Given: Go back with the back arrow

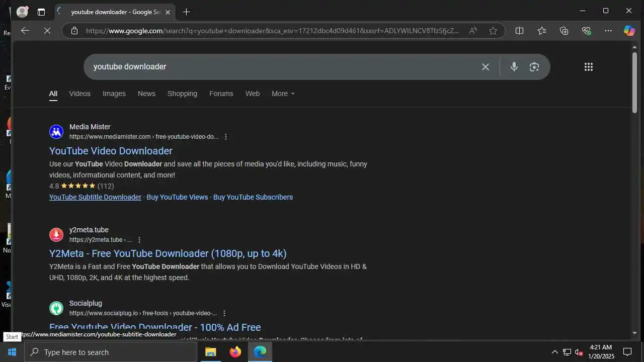Looking at the screenshot, I should pos(25,31).
